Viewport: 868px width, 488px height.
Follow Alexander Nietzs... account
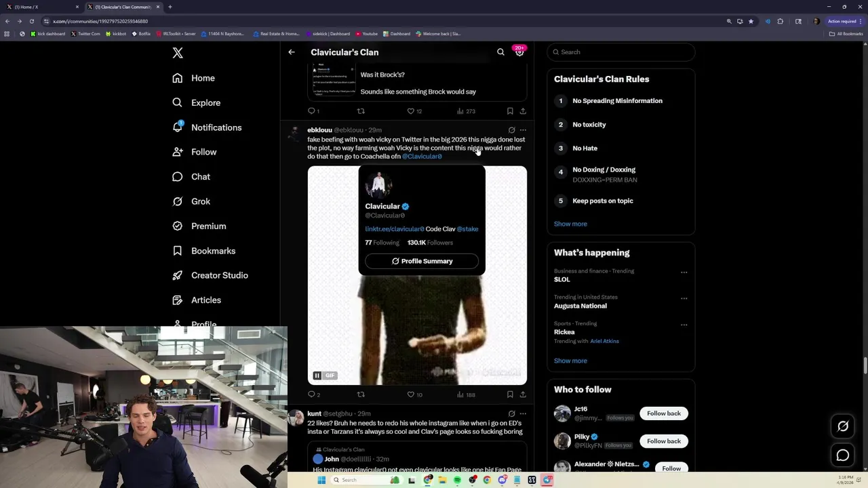[x=671, y=468]
